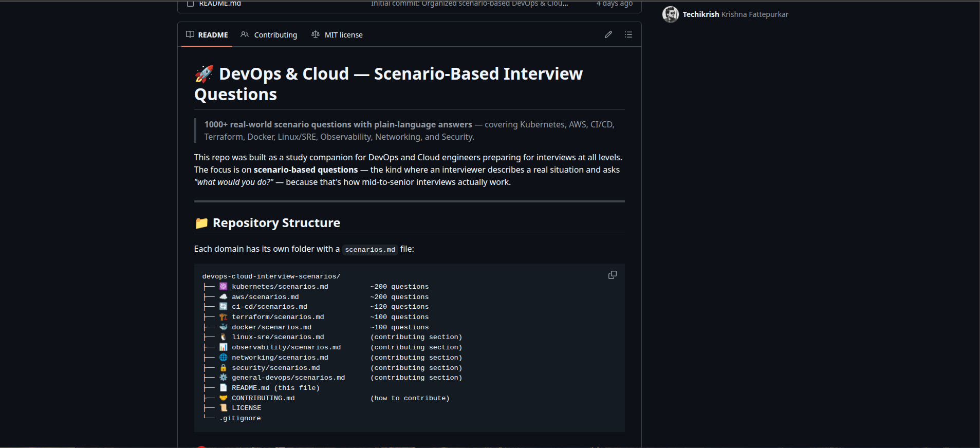
Task: Click the README.md file icon
Action: pyautogui.click(x=191, y=4)
